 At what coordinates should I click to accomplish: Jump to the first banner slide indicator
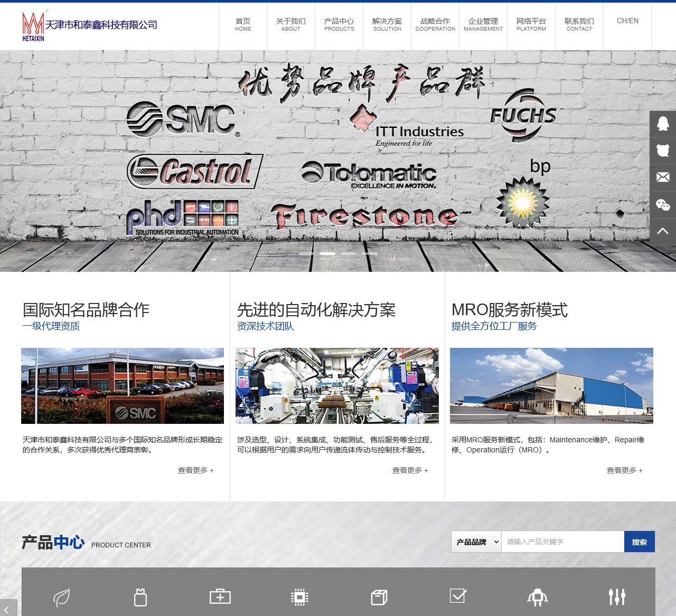tap(306, 254)
